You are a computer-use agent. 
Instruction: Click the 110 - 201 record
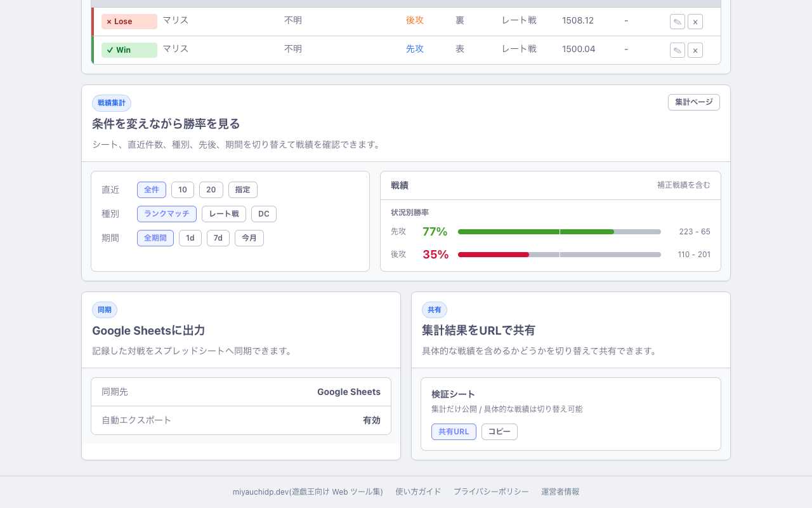click(694, 255)
